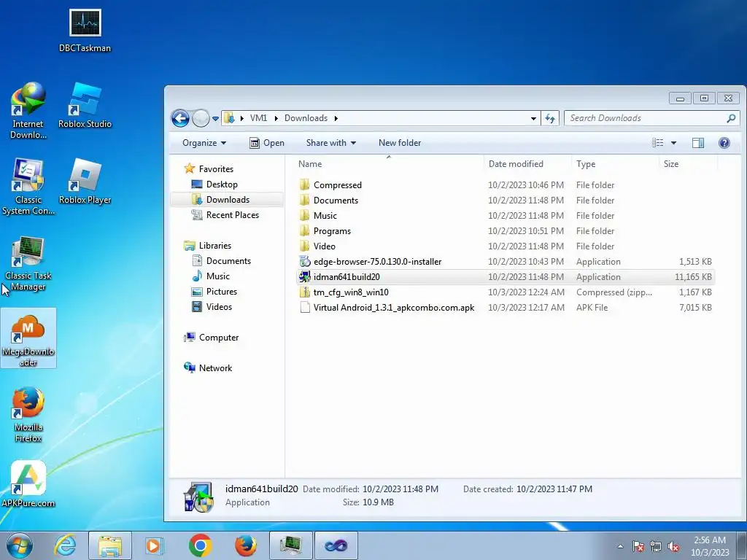Screen dimensions: 747x560
Task: Click Downloads in the address breadcrumb
Action: [306, 118]
